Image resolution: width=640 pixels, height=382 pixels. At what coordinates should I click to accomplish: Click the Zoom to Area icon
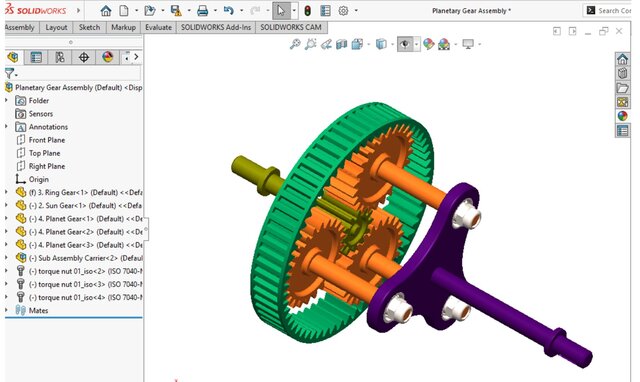[x=310, y=44]
